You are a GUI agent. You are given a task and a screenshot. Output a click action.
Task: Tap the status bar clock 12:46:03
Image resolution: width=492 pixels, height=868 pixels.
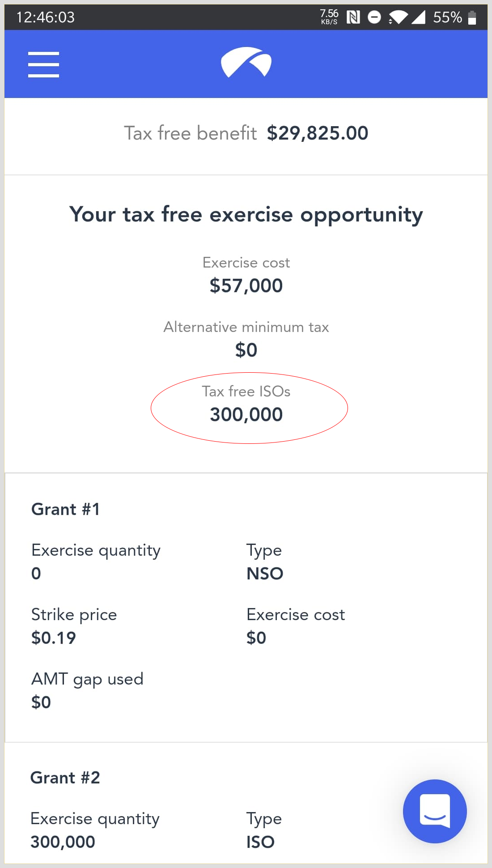(x=46, y=17)
